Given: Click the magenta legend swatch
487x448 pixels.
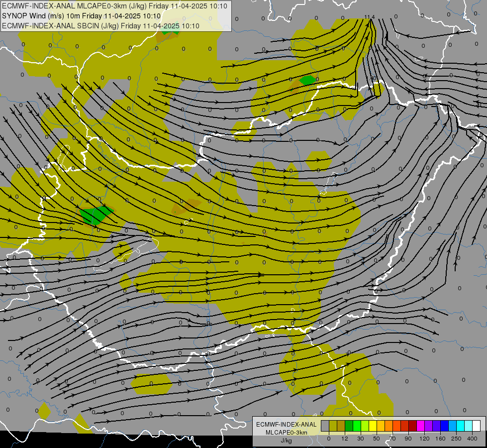Looking at the screenshot, I should (420, 426).
